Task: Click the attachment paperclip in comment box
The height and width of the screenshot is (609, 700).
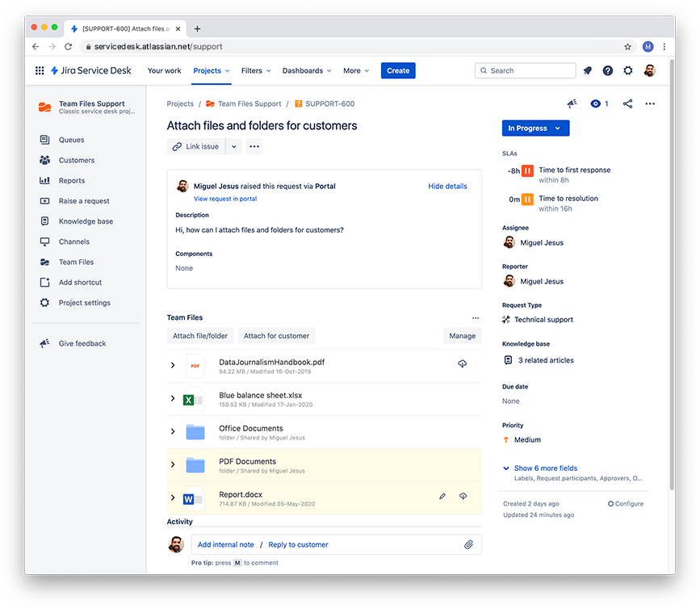Action: (468, 544)
